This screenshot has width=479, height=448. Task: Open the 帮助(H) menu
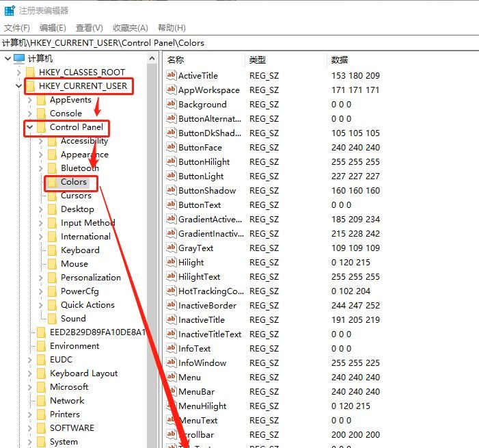(172, 28)
